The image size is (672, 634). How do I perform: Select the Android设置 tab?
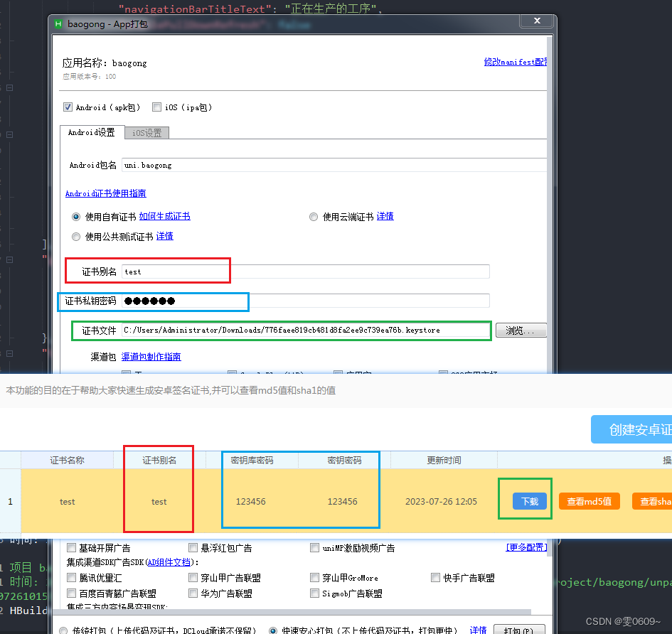pyautogui.click(x=91, y=133)
